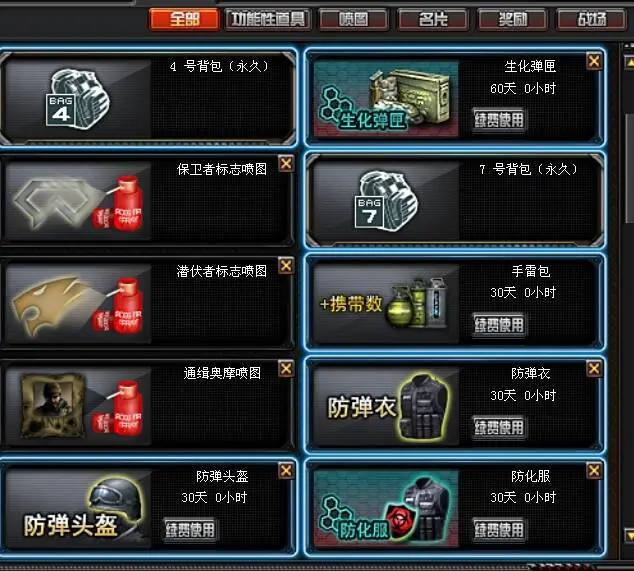Select the 手雷包 grenade pack icon
Viewport: 634px width, 571px height.
(x=387, y=303)
